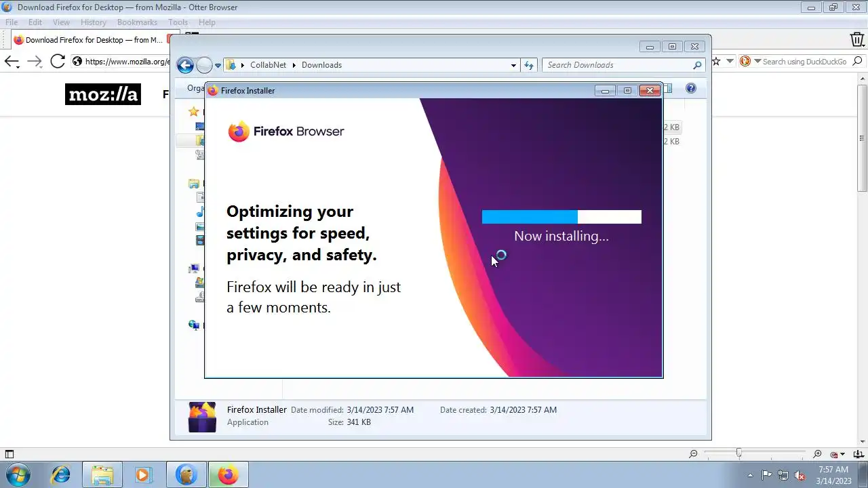Go back in Otter Browser
The width and height of the screenshot is (868, 488).
click(12, 62)
